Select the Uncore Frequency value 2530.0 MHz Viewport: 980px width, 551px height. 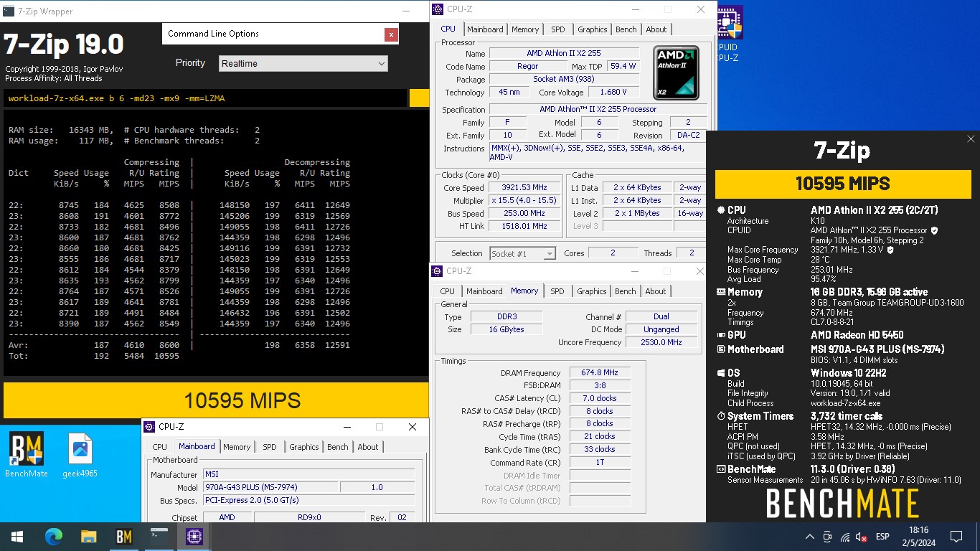(661, 342)
